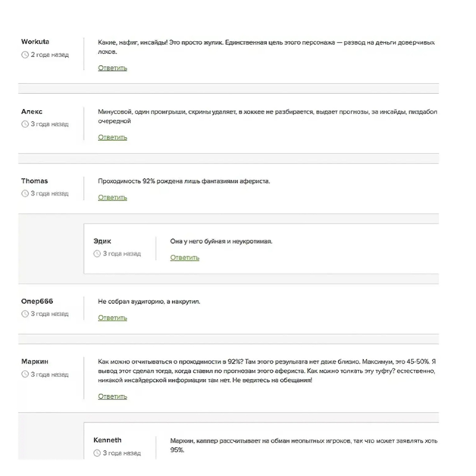Screen dimensions: 476x476
Task: Select the author name Маркин
Action: click(x=35, y=362)
